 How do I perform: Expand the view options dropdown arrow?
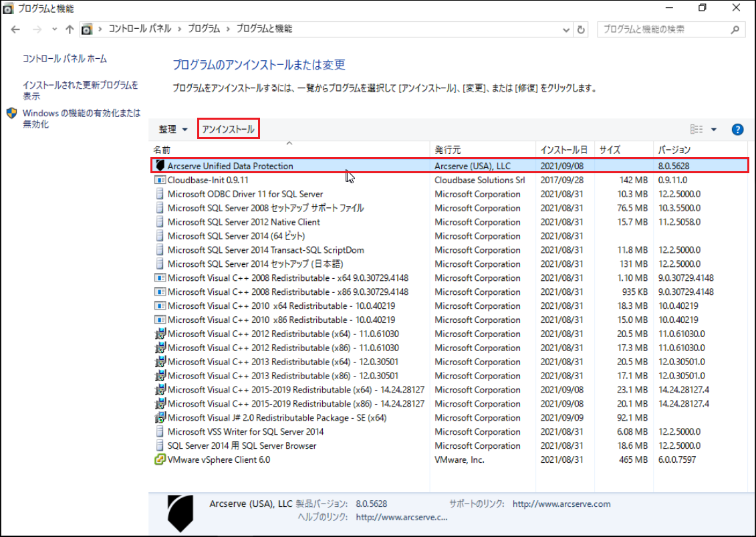[714, 129]
